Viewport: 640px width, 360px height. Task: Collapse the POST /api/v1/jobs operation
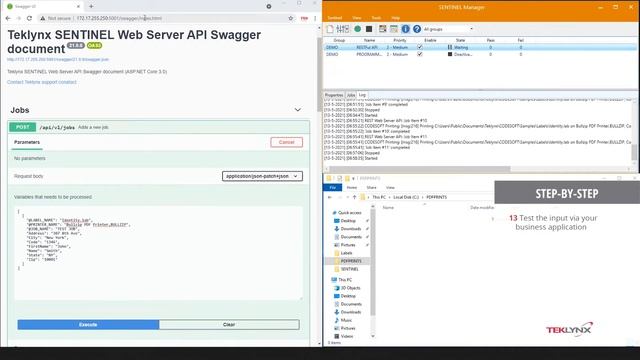158,127
